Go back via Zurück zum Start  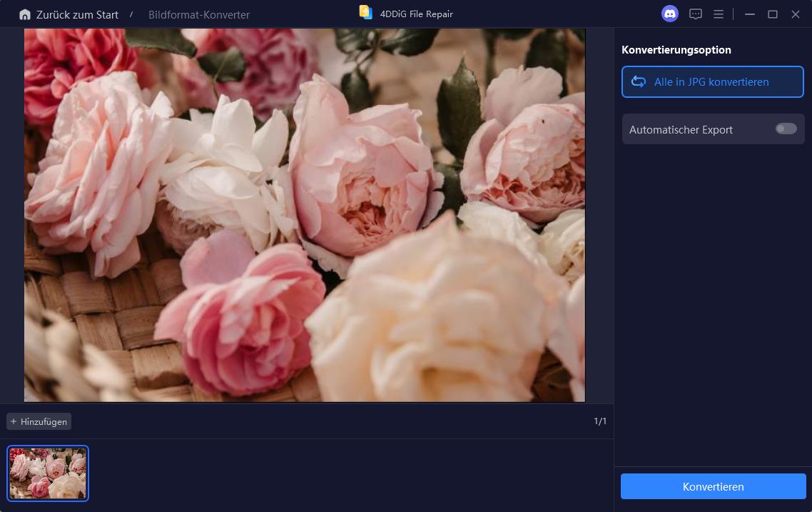76,14
